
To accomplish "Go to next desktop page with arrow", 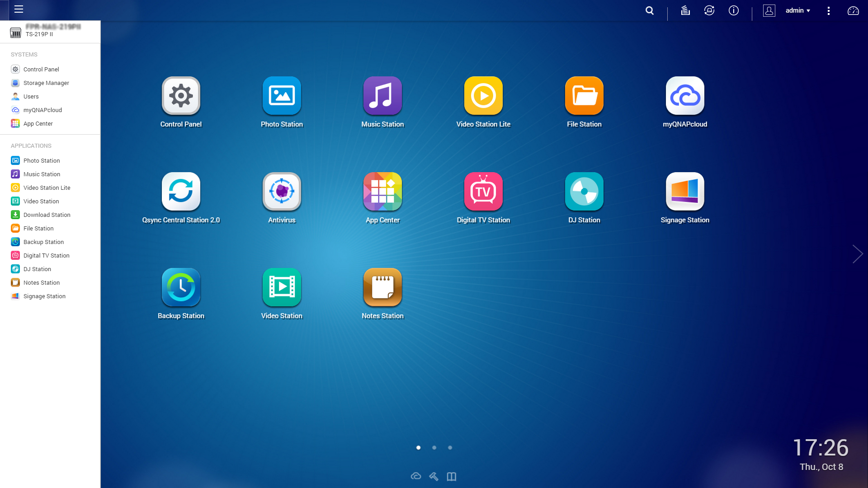I will [858, 254].
